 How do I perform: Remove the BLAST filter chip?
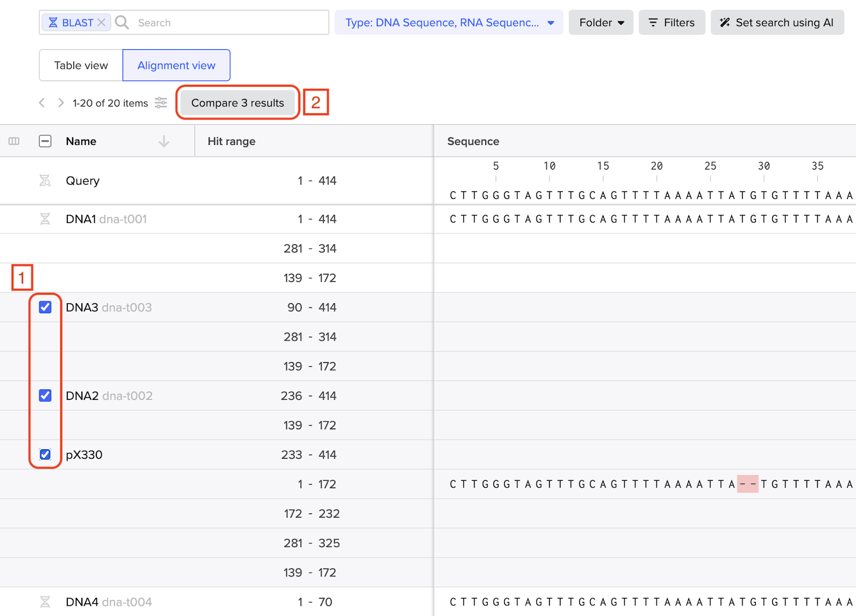pyautogui.click(x=101, y=22)
